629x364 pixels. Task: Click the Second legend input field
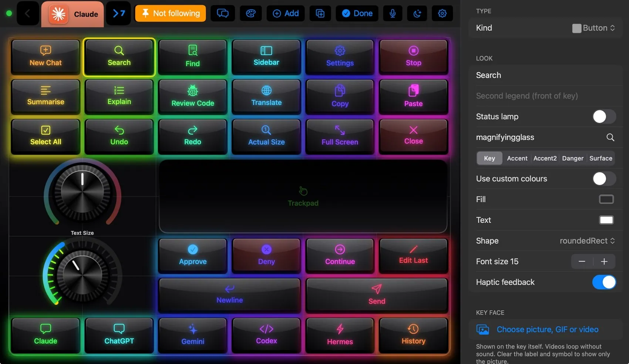(x=545, y=96)
